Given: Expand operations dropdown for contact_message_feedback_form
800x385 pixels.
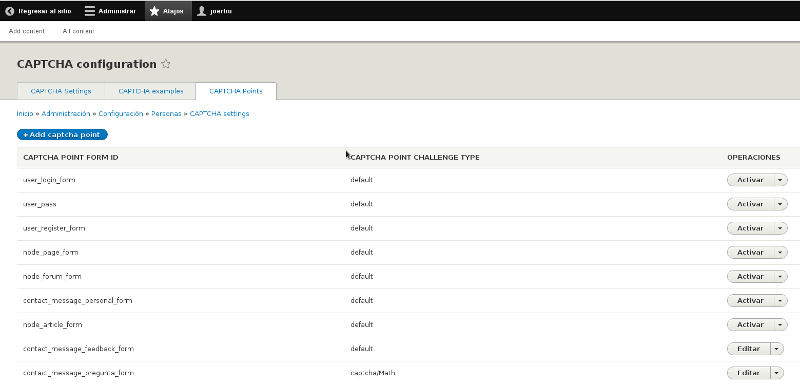Looking at the screenshot, I should coord(777,349).
